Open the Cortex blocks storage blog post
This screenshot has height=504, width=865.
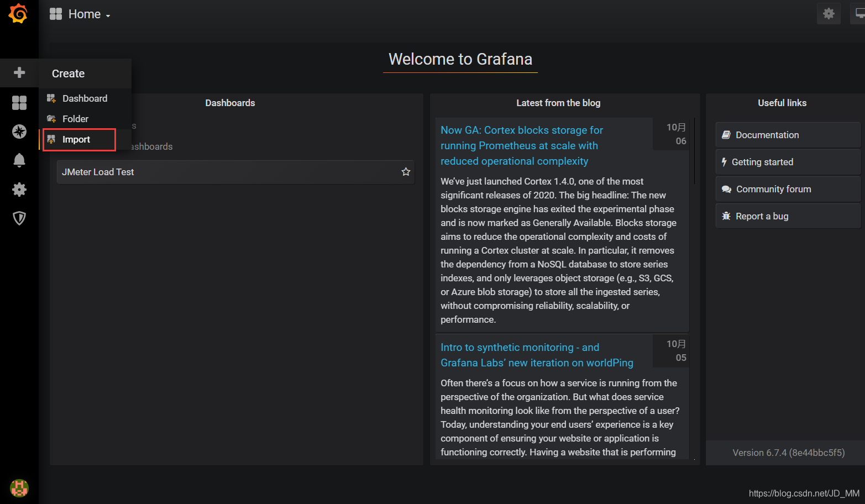pos(522,145)
